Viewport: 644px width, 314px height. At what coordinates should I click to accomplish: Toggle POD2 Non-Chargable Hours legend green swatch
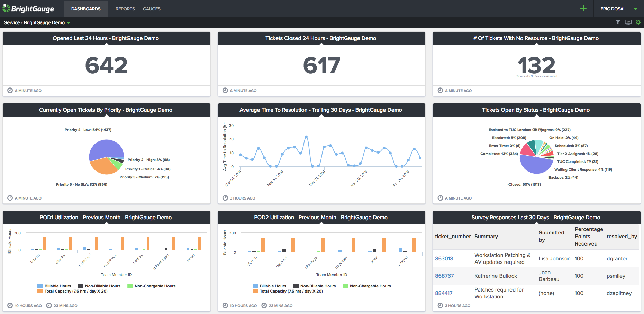point(345,286)
